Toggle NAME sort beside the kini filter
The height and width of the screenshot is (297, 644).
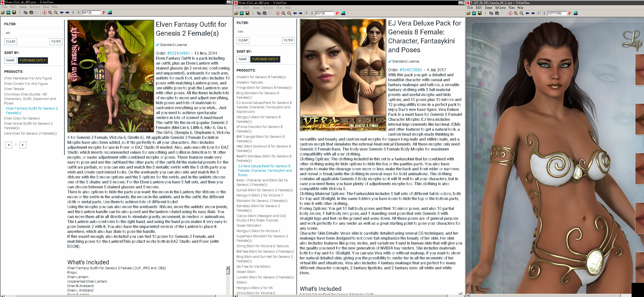coord(242,59)
